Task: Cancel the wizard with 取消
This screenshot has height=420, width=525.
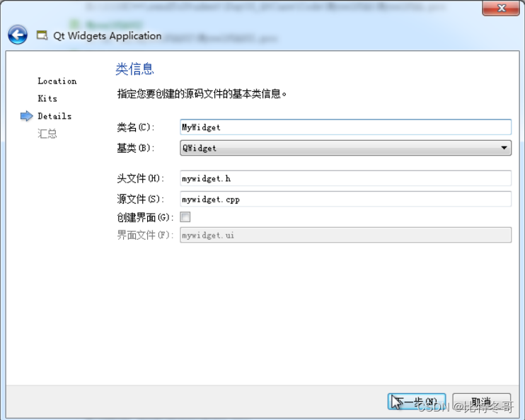Action: pos(481,402)
